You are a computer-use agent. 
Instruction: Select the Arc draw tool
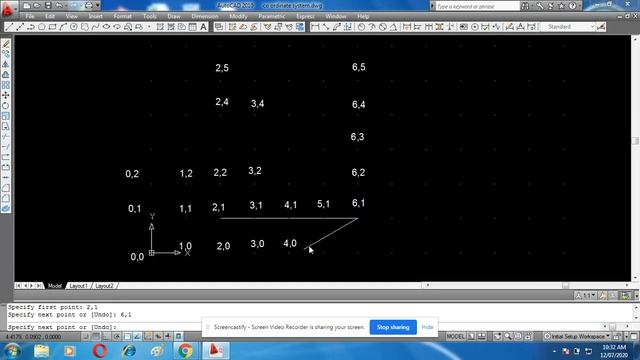tap(63, 27)
